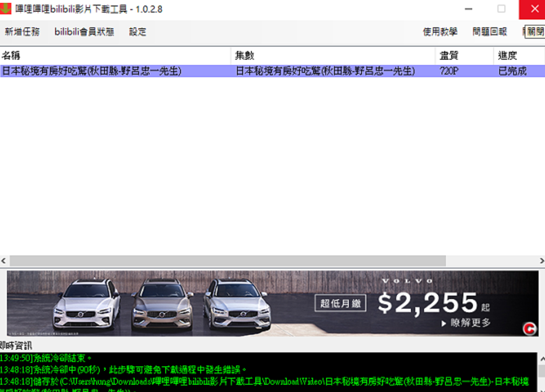Image resolution: width=545 pixels, height=392 pixels.
Task: Click the episode cell in 集數 column
Action: [325, 71]
